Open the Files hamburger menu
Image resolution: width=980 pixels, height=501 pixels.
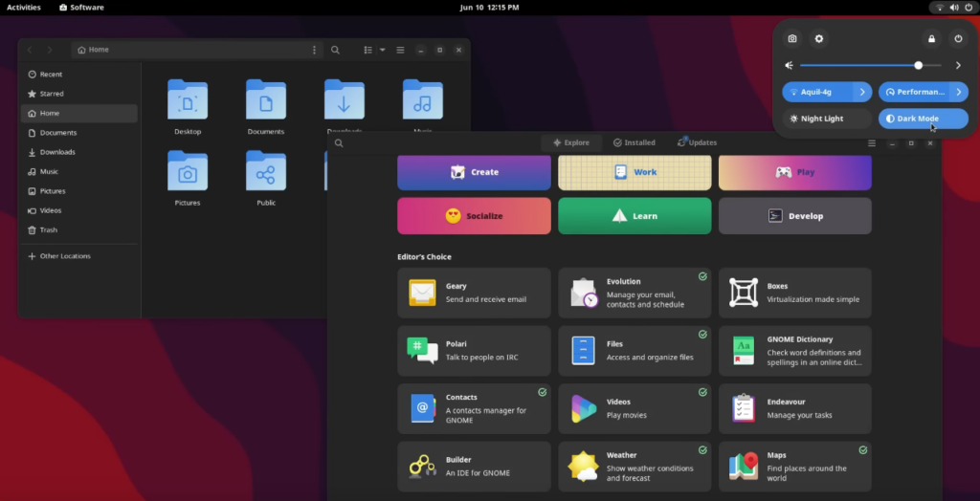pyautogui.click(x=400, y=50)
